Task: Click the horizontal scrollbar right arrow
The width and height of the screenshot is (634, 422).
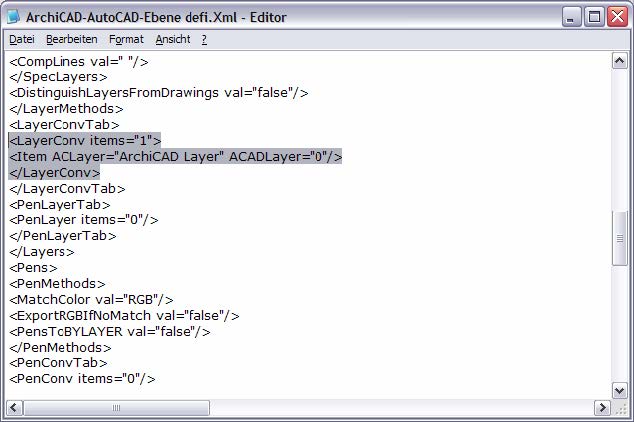Action: [x=602, y=407]
